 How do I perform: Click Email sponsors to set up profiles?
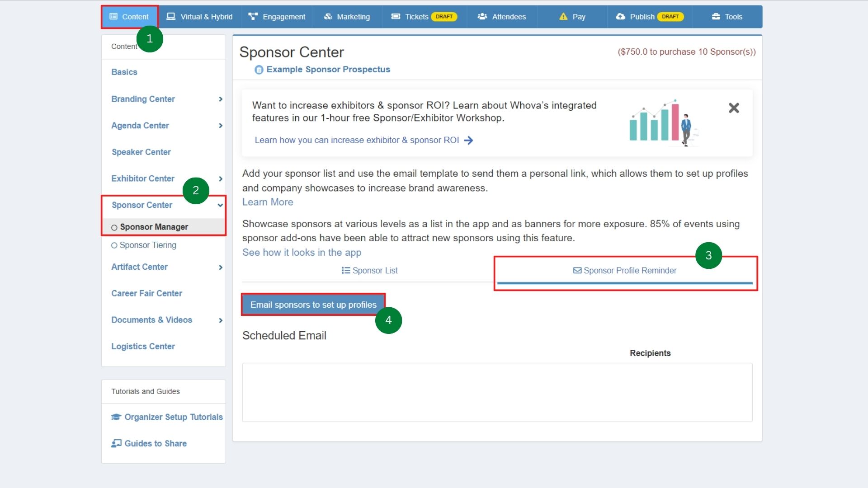[313, 305]
